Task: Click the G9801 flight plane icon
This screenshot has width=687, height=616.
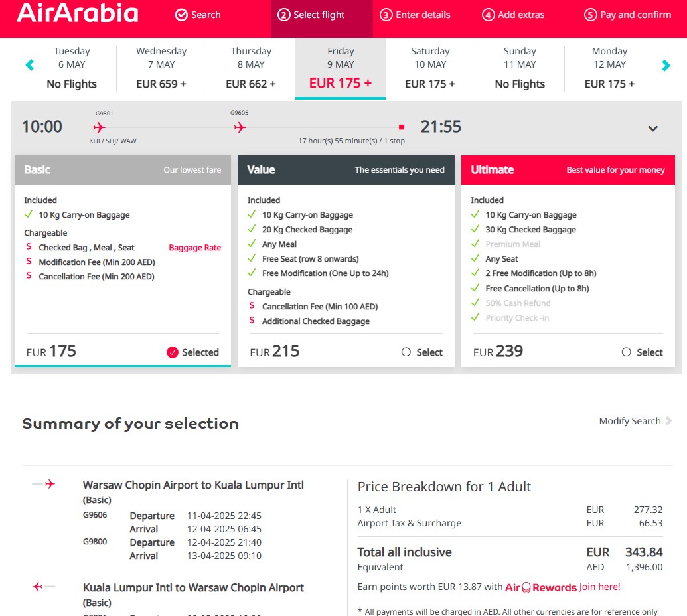Action: (x=99, y=127)
